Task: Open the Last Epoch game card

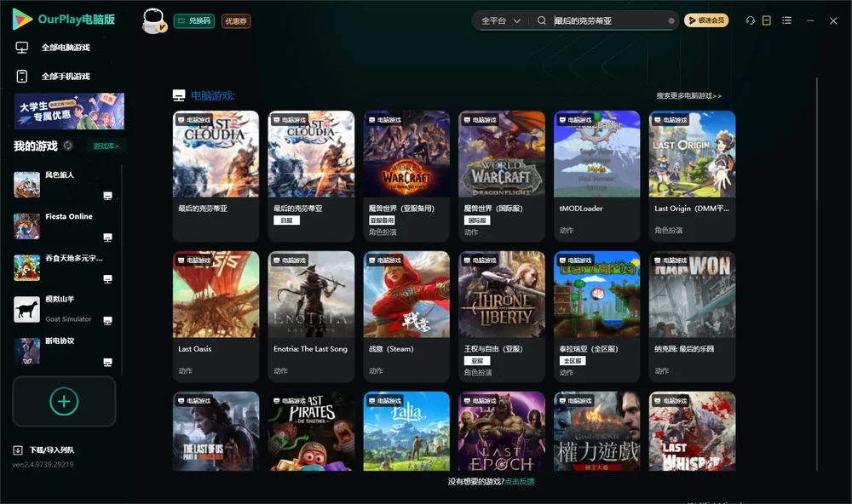Action: (502, 432)
